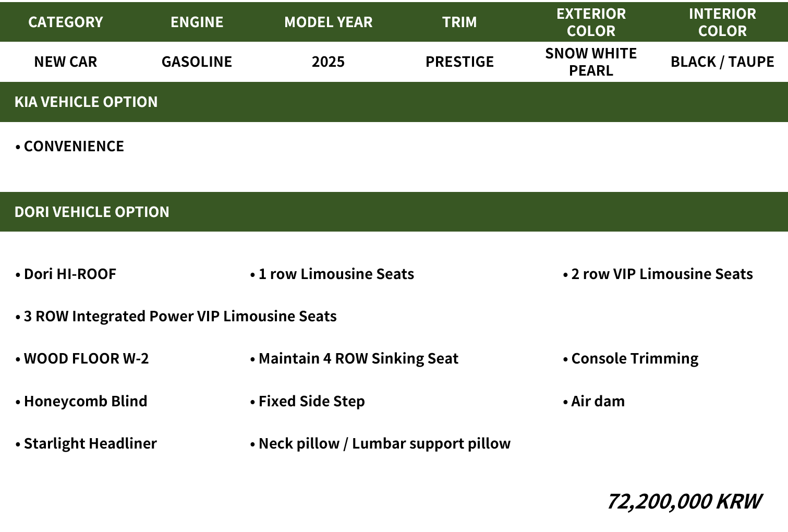Click the 72,200,000 KRW price

[684, 501]
